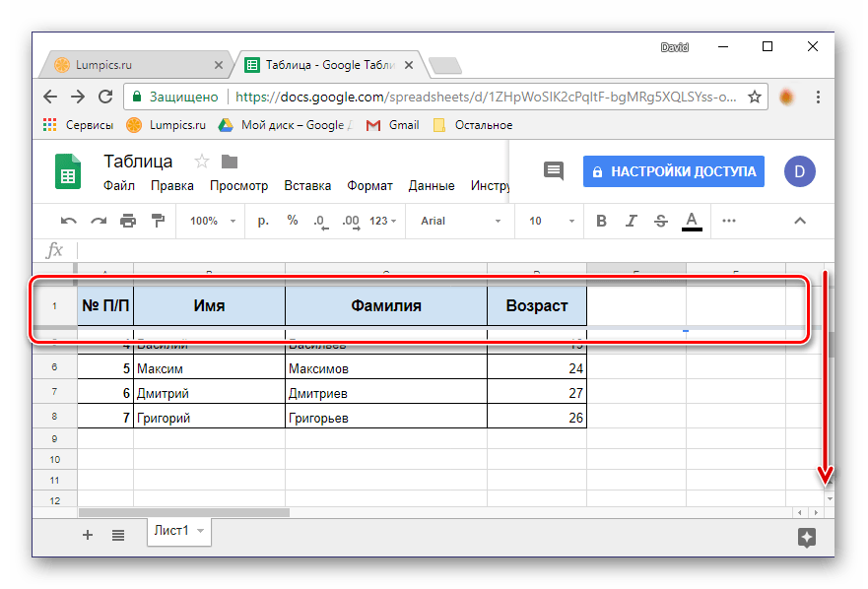Add a new sheet with plus button

88,535
